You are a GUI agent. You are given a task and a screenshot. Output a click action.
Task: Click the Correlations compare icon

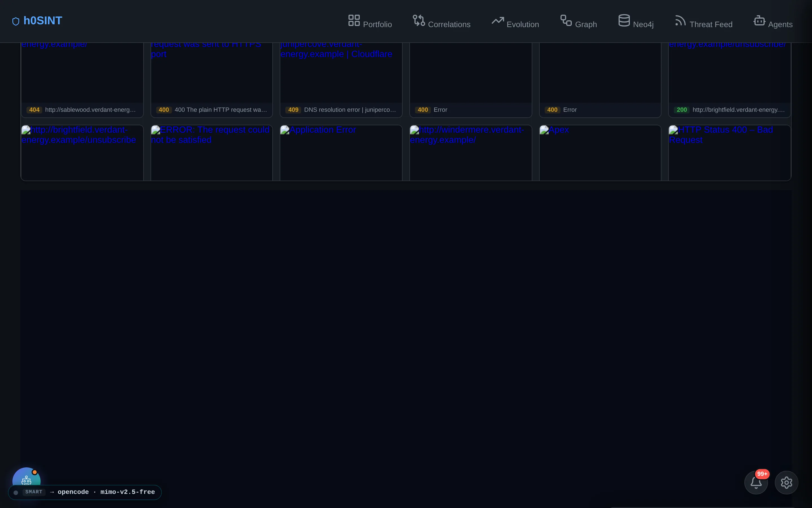click(419, 20)
